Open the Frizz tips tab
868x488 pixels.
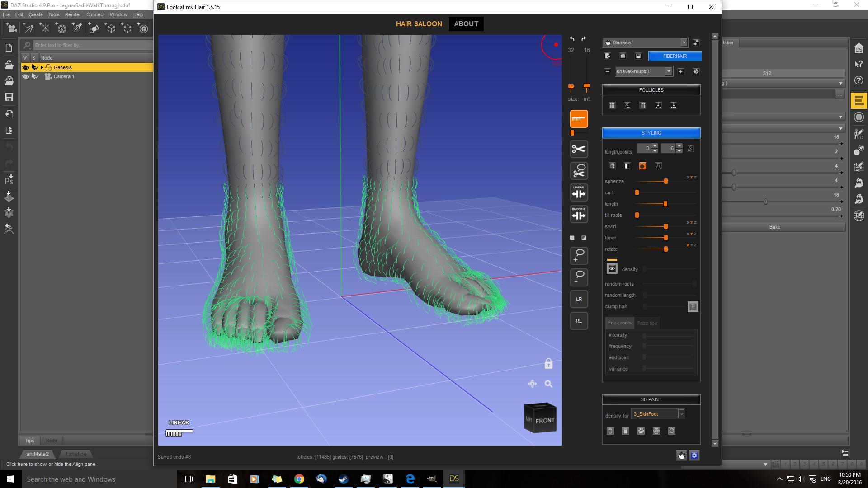[647, 323]
